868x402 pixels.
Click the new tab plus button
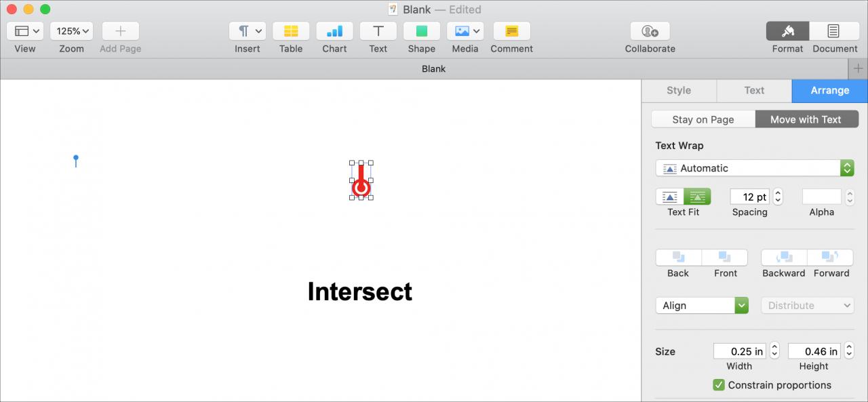coord(858,68)
